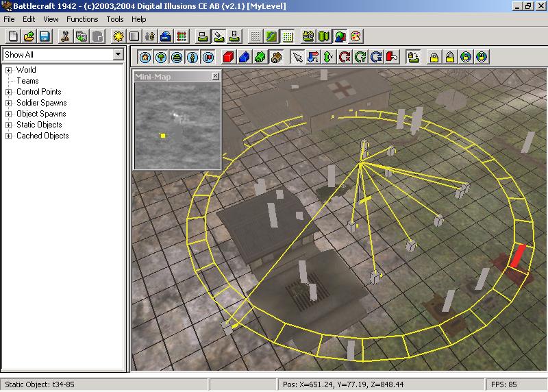Toggle the green bush filter circle button

[x=177, y=57]
